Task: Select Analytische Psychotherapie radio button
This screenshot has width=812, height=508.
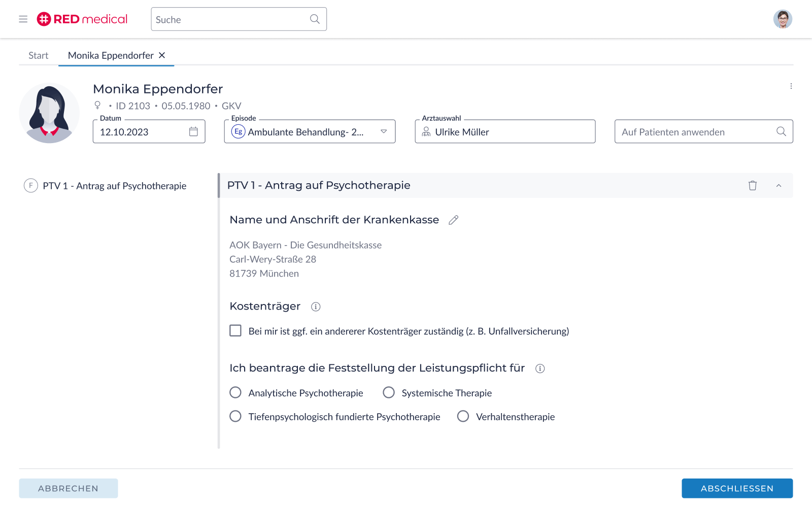Action: (235, 392)
